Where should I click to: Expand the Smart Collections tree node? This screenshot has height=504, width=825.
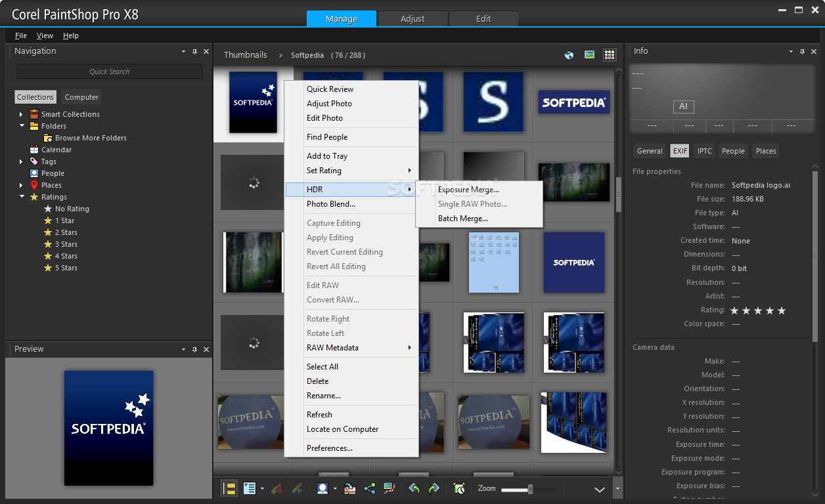21,114
